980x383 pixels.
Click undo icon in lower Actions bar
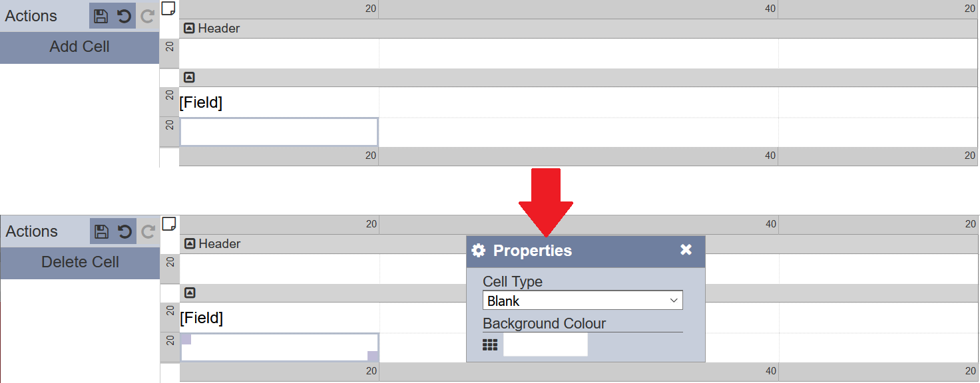click(125, 231)
